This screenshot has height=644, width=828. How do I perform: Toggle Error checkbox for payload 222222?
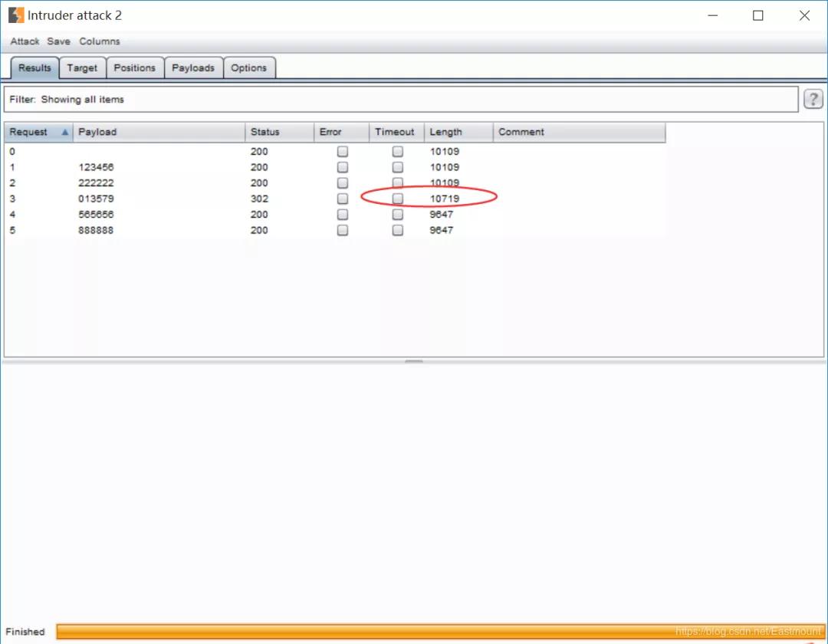pyautogui.click(x=343, y=183)
